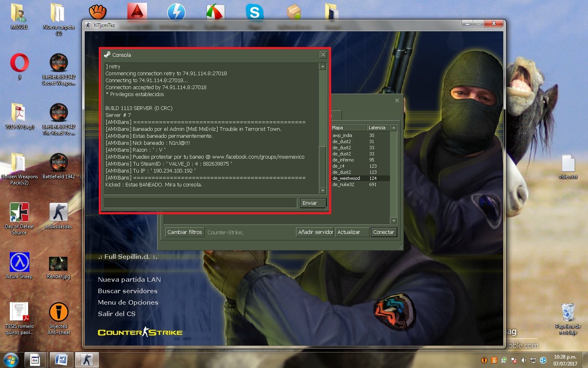Close the server browser dialog
Image resolution: width=588 pixels, height=368 pixels.
397,100
